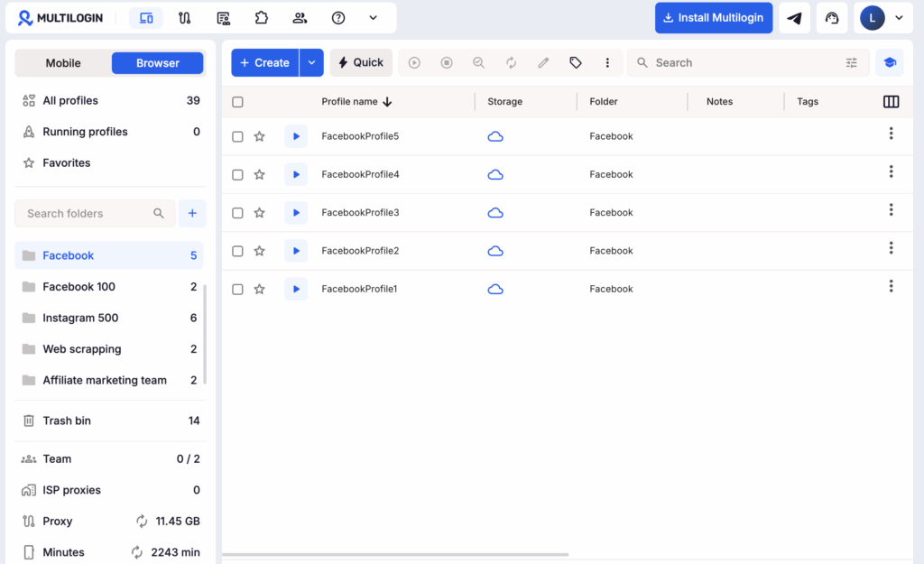Open Favorites in sidebar
924x564 pixels.
110,163
